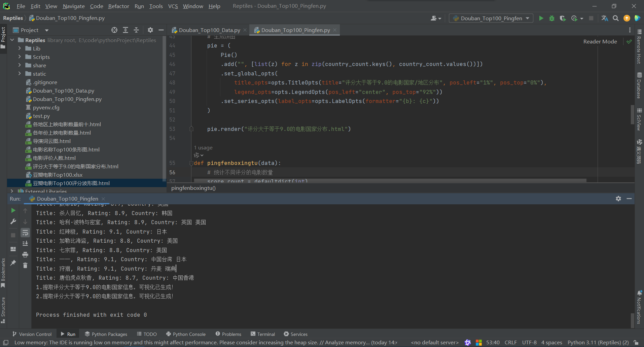The width and height of the screenshot is (644, 347).
Task: Select test.py in project tree
Action: click(41, 116)
